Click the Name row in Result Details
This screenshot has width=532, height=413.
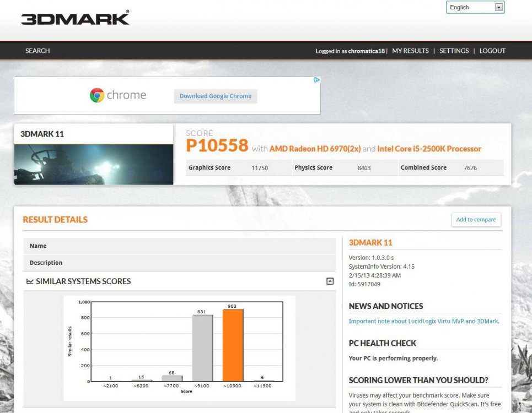[x=179, y=246]
